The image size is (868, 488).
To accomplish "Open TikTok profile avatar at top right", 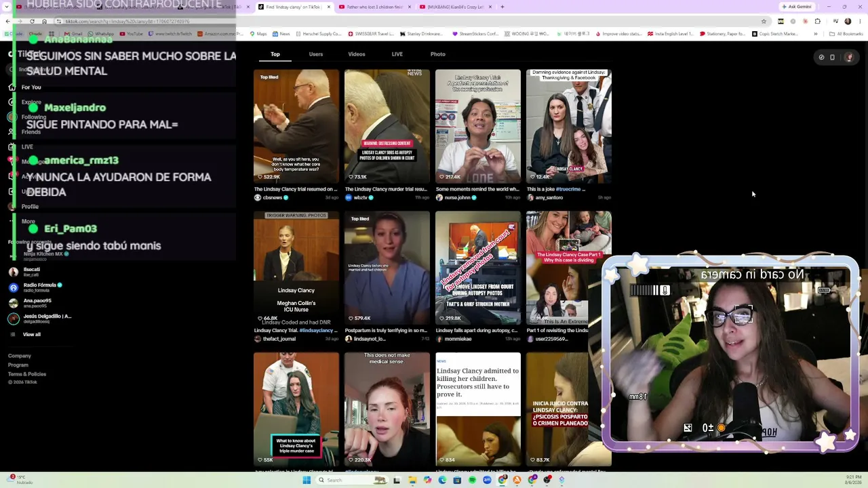I will click(x=849, y=57).
